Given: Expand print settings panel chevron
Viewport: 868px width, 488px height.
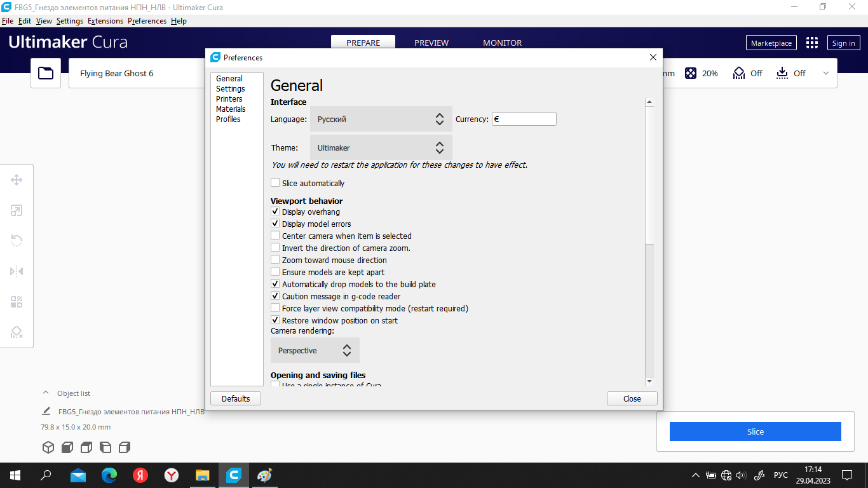Looking at the screenshot, I should tap(826, 73).
